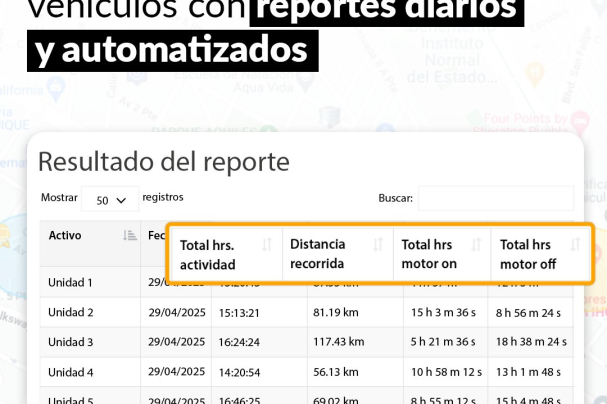Open the Mostrar 50 records dropdown

(x=110, y=199)
